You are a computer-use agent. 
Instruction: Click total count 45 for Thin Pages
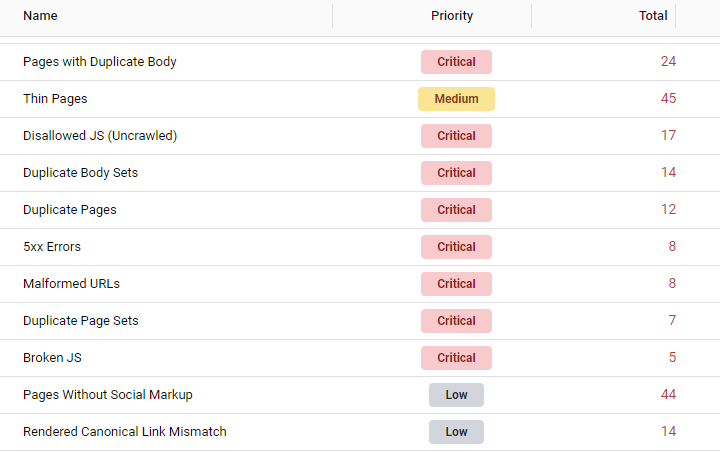click(668, 99)
